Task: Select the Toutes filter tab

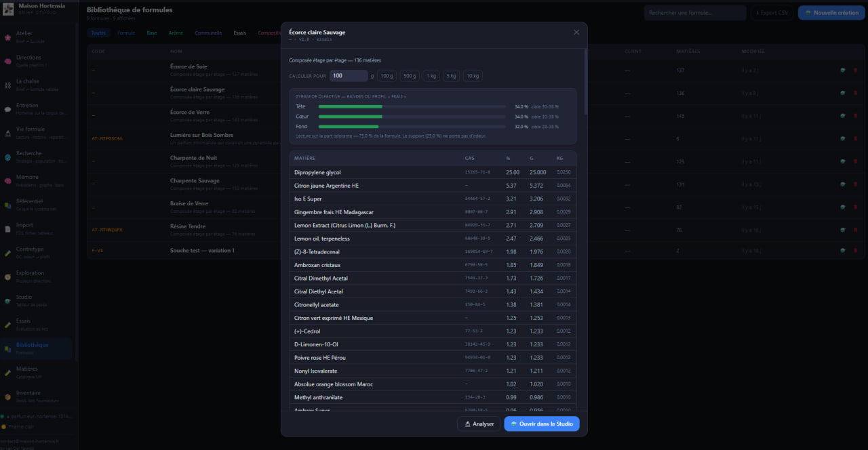Action: [x=98, y=33]
